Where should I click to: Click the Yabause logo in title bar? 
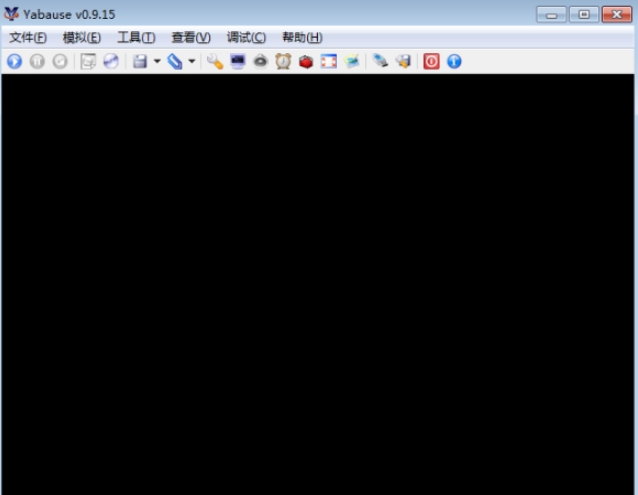(11, 14)
